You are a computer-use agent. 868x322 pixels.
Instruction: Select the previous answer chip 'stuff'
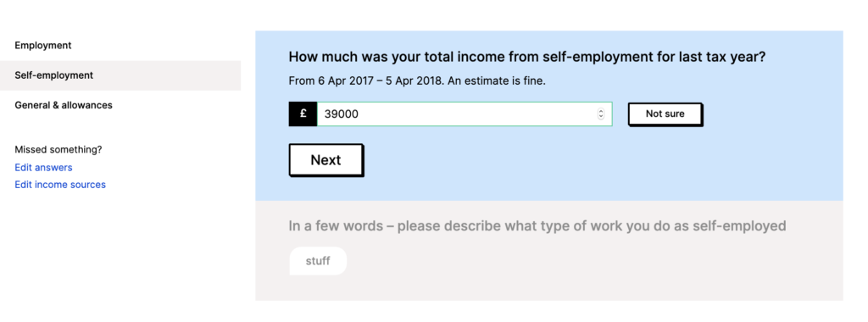coord(318,261)
